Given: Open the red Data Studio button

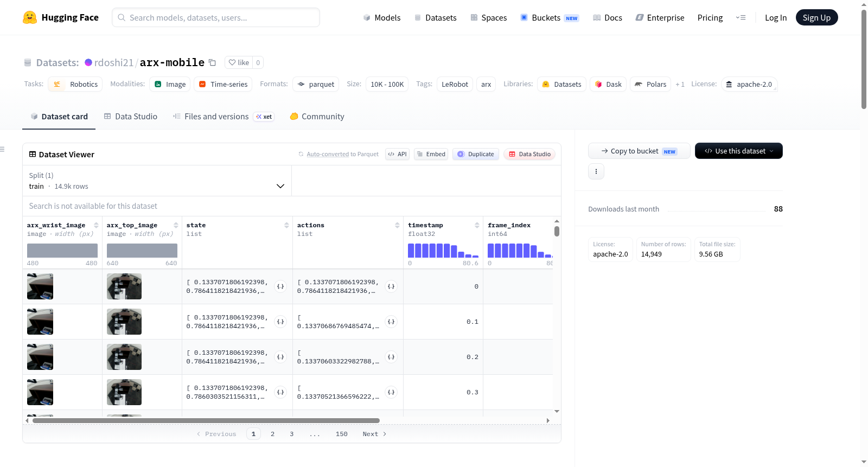Looking at the screenshot, I should 529,154.
